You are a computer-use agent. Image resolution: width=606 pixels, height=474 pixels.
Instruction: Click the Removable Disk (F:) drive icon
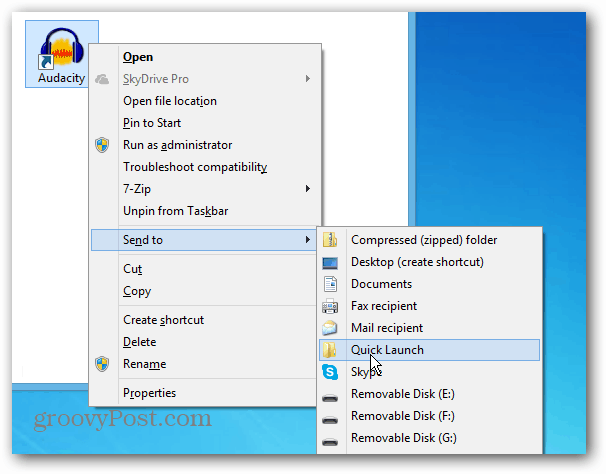tap(330, 420)
